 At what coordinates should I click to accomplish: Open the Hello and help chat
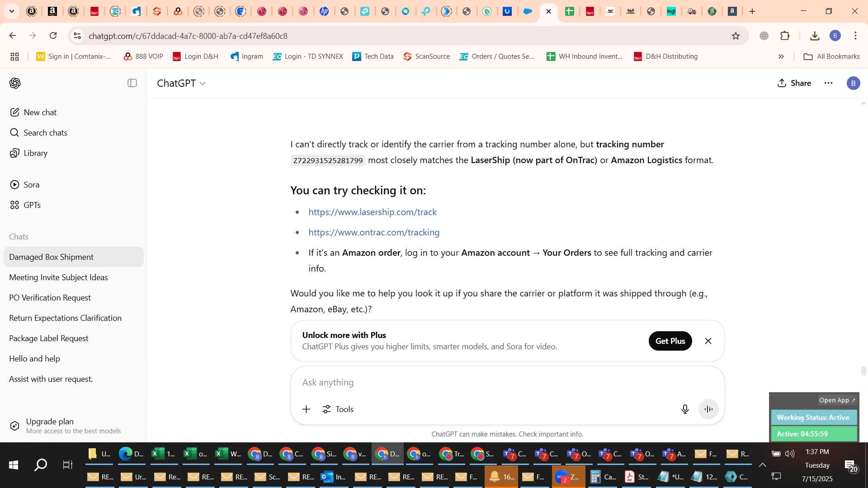(x=74, y=358)
